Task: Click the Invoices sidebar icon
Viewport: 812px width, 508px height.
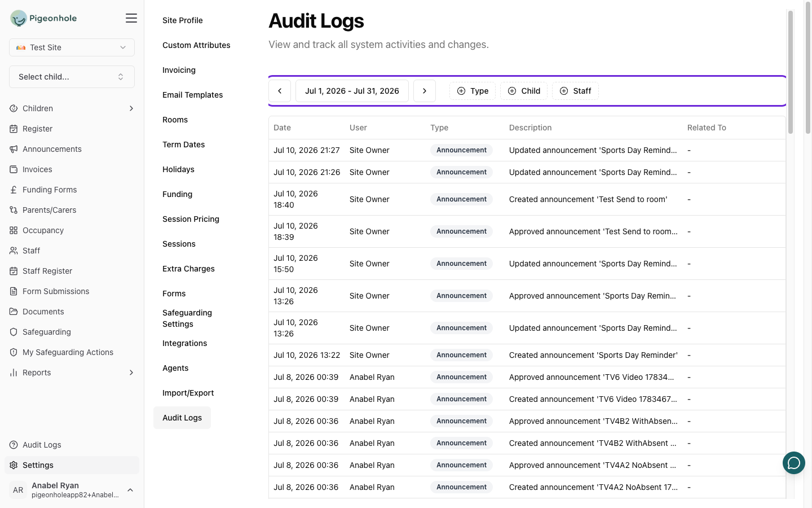Action: (x=14, y=169)
